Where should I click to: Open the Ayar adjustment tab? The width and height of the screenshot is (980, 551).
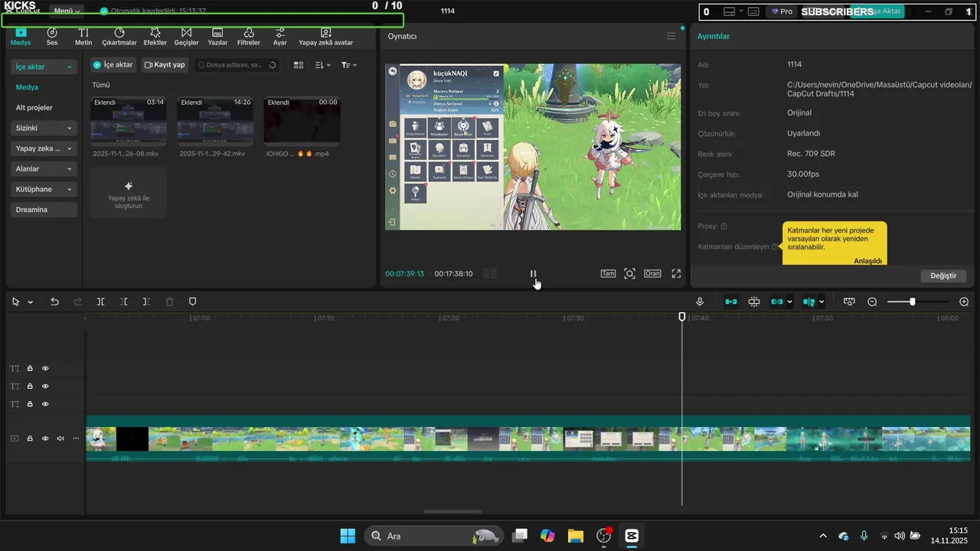click(x=280, y=37)
